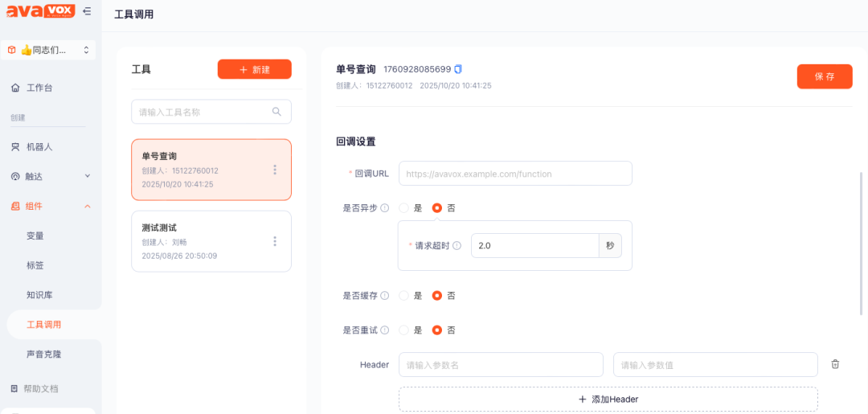Open the 知识库 submenu item
Viewport: 868px width, 414px height.
coord(39,295)
